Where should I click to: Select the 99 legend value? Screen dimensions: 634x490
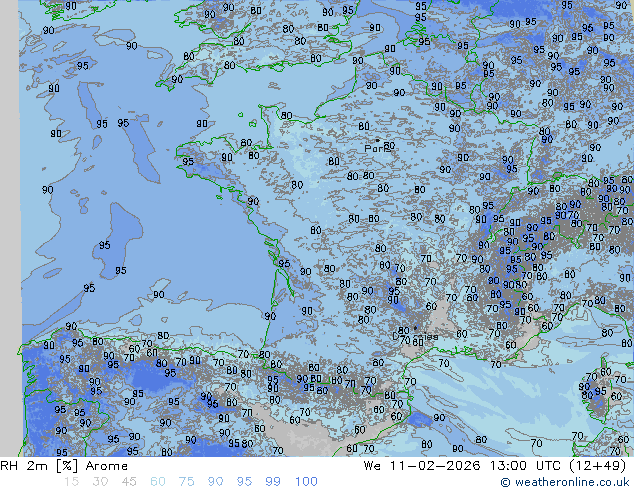click(x=273, y=482)
